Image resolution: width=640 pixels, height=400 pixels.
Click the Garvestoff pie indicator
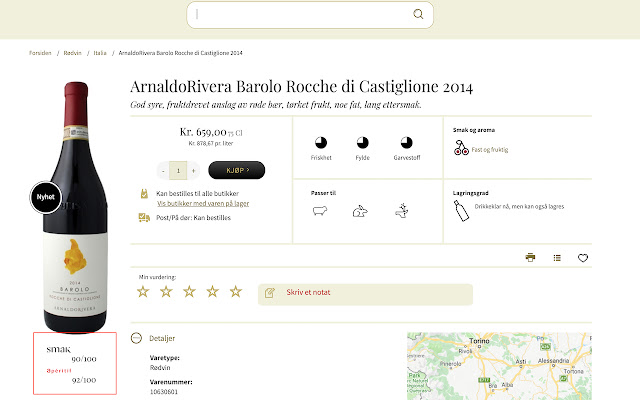point(407,142)
